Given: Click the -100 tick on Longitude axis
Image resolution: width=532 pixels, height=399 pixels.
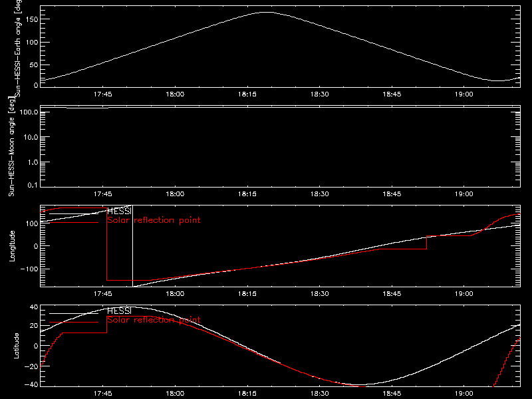Looking at the screenshot, I should 29,269.
